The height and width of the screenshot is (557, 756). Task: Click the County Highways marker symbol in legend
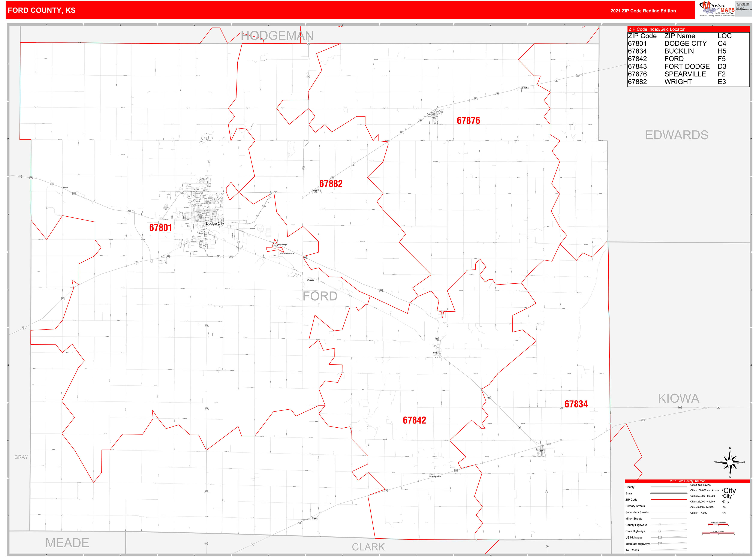[660, 525]
